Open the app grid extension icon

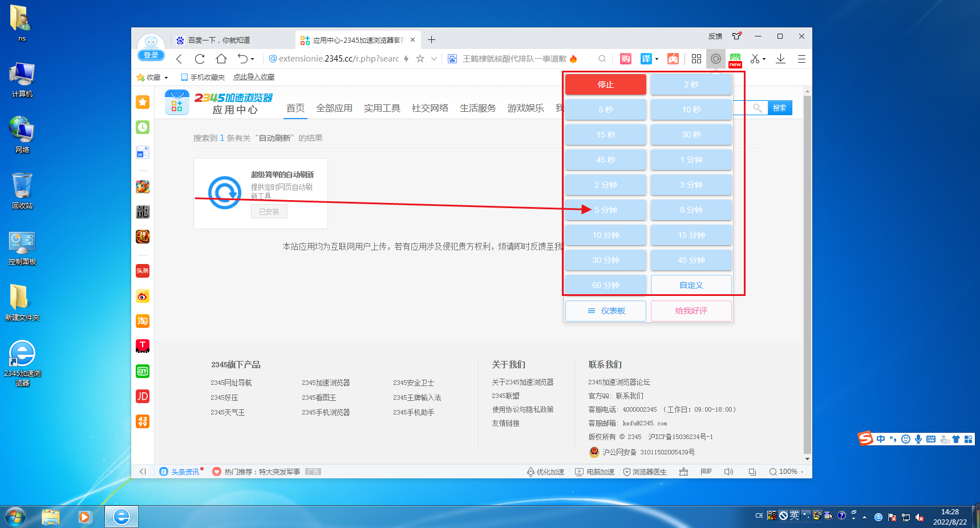click(696, 59)
